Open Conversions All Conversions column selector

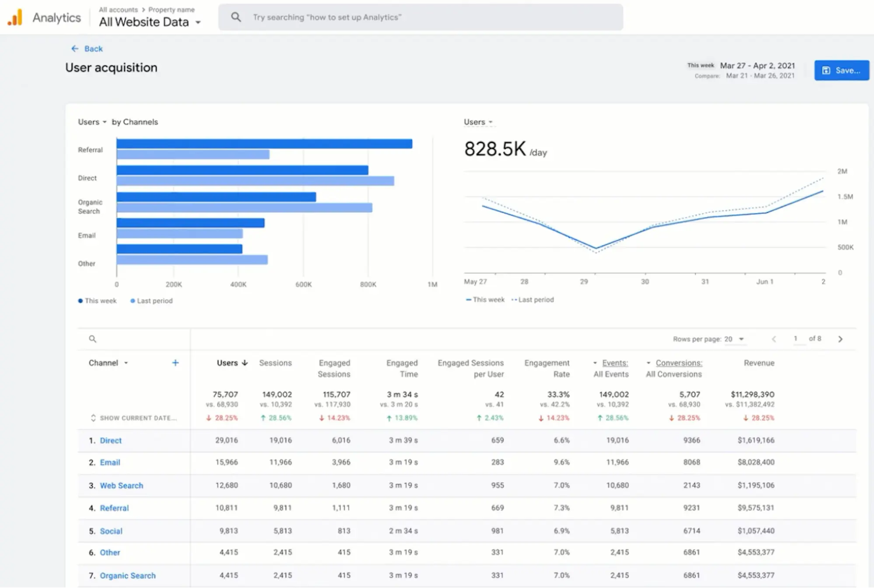coord(648,363)
